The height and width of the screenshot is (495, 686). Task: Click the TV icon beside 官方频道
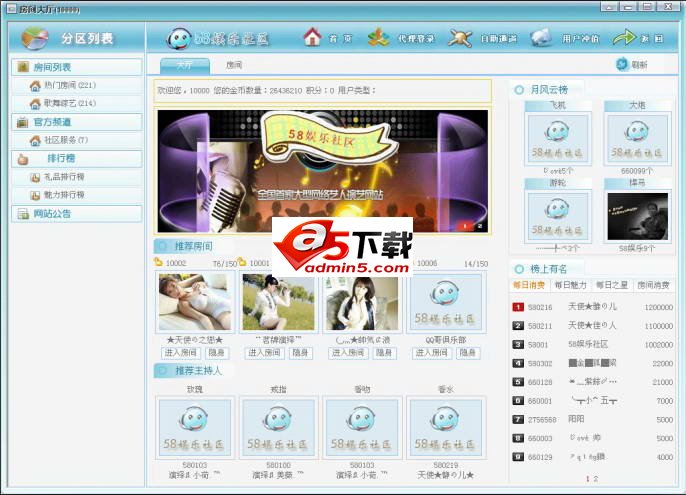[22, 122]
